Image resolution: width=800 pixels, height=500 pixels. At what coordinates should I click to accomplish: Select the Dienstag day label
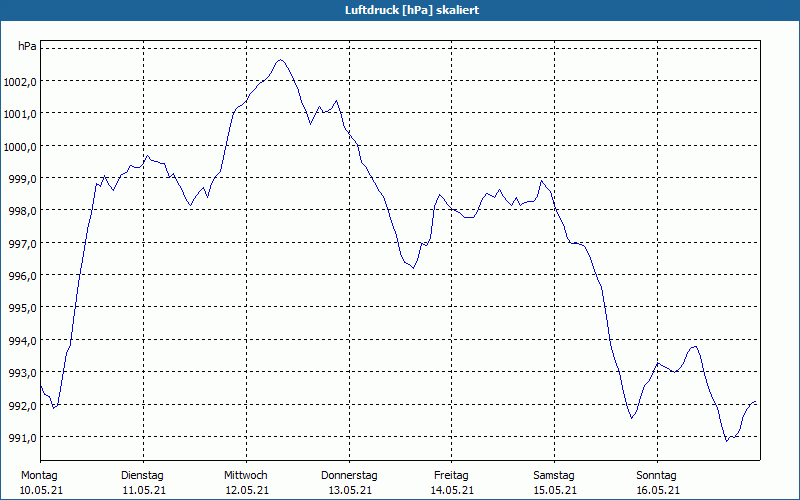[142, 476]
